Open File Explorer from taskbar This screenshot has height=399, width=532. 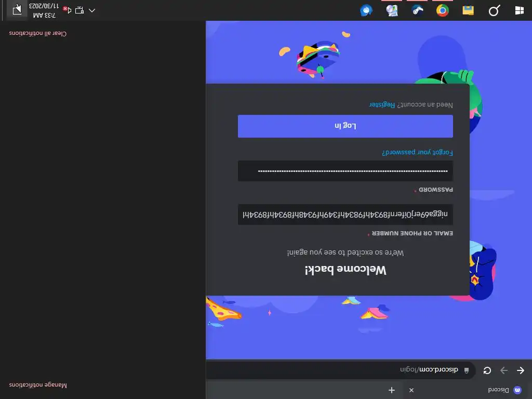click(468, 10)
